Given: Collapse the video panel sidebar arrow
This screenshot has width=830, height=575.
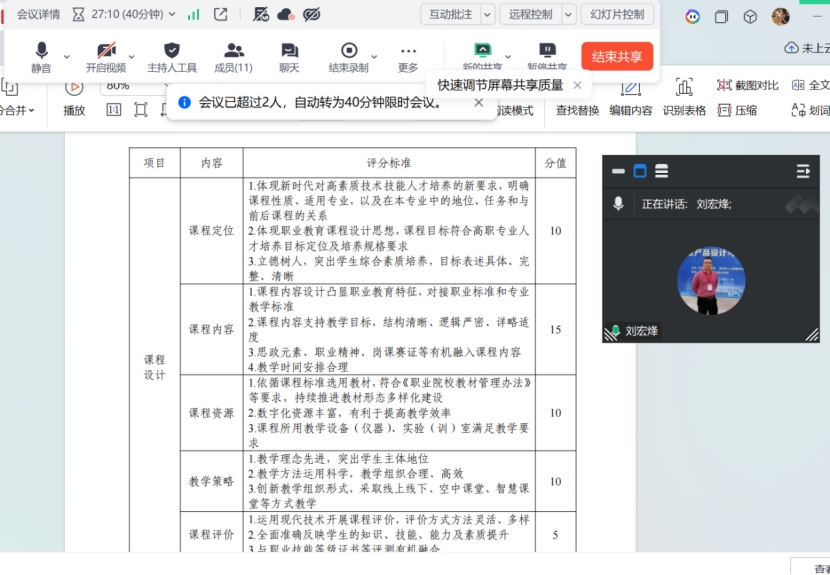Looking at the screenshot, I should [x=803, y=171].
